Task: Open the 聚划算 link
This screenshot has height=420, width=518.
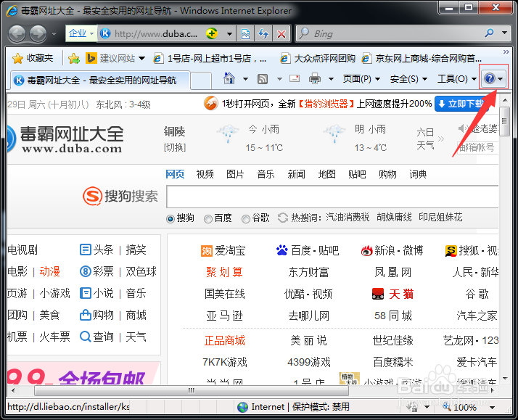Action: pyautogui.click(x=224, y=272)
